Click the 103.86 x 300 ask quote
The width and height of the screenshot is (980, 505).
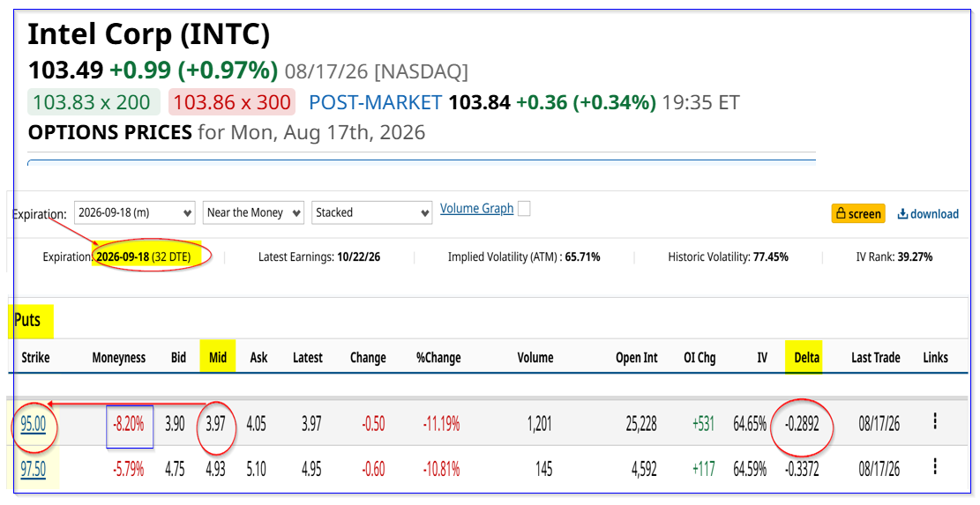(x=233, y=101)
